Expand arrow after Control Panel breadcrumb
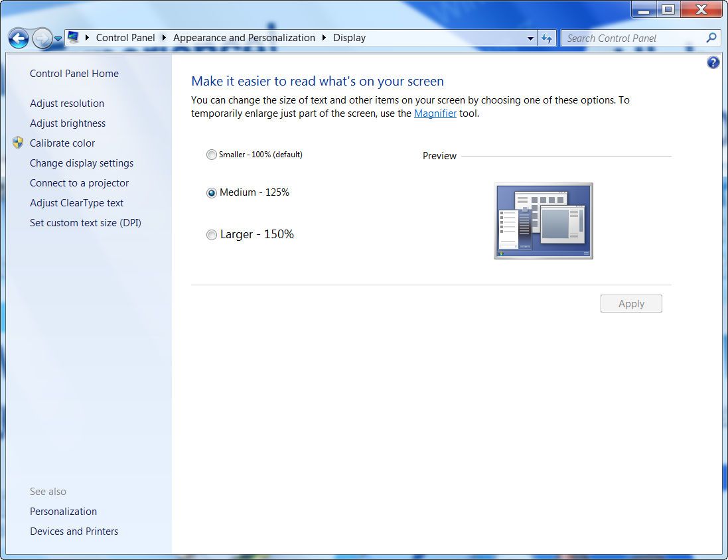 [164, 38]
